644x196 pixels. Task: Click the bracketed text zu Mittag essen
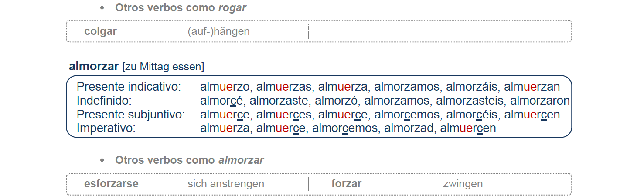point(163,67)
